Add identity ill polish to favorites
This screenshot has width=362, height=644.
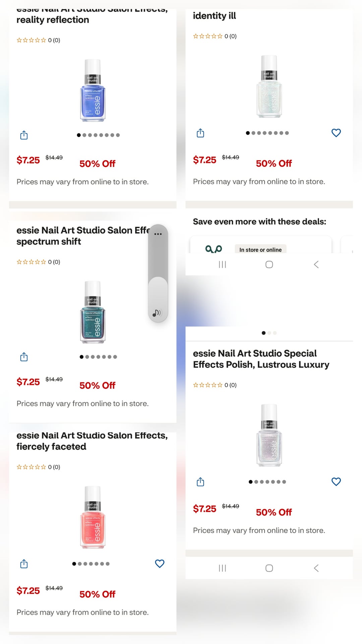(x=336, y=133)
